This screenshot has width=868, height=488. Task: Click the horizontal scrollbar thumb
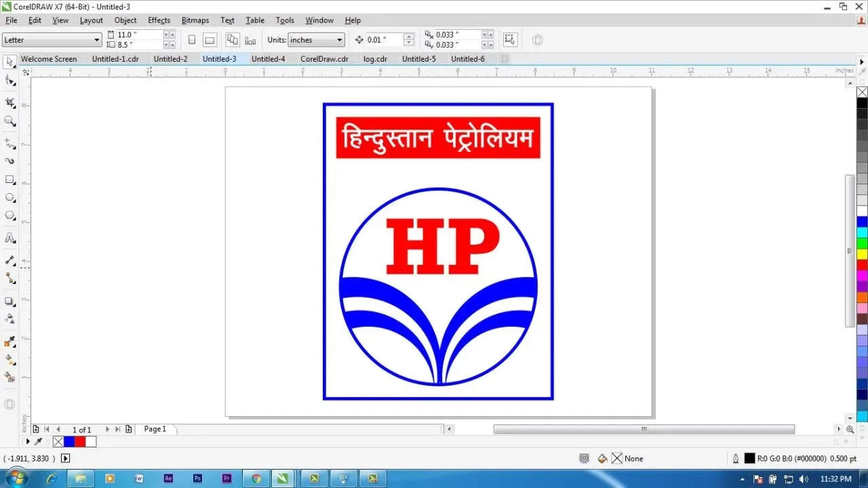coord(644,429)
